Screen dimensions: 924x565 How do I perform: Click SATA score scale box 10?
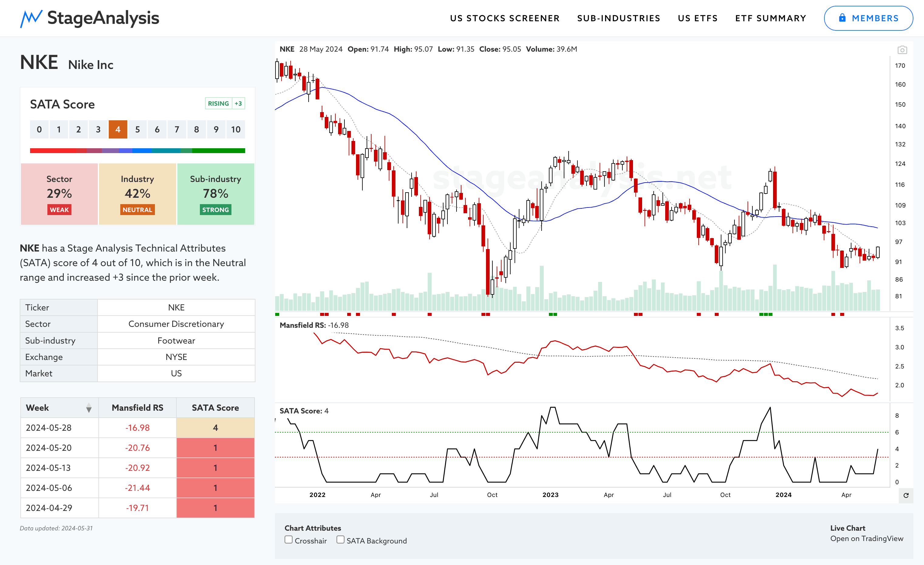click(x=236, y=129)
